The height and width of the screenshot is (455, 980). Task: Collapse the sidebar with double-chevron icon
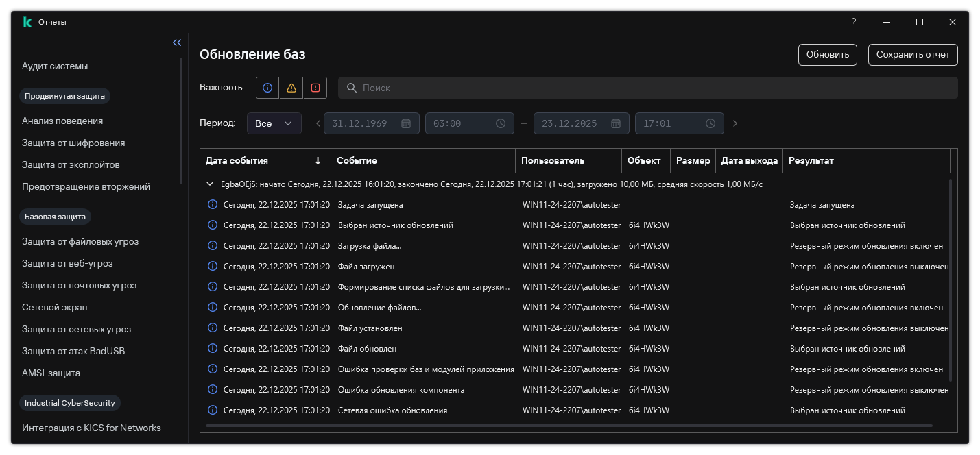[x=177, y=42]
